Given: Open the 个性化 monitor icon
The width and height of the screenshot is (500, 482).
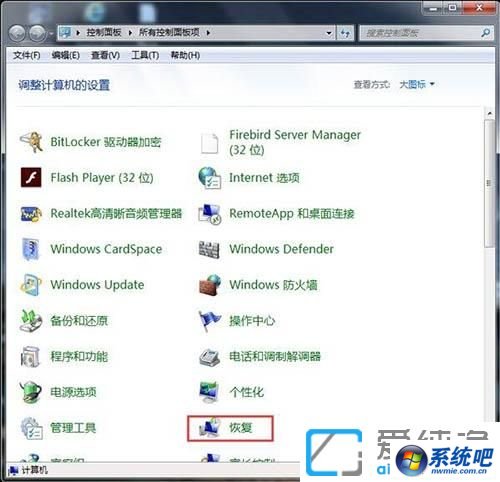Looking at the screenshot, I should (209, 392).
